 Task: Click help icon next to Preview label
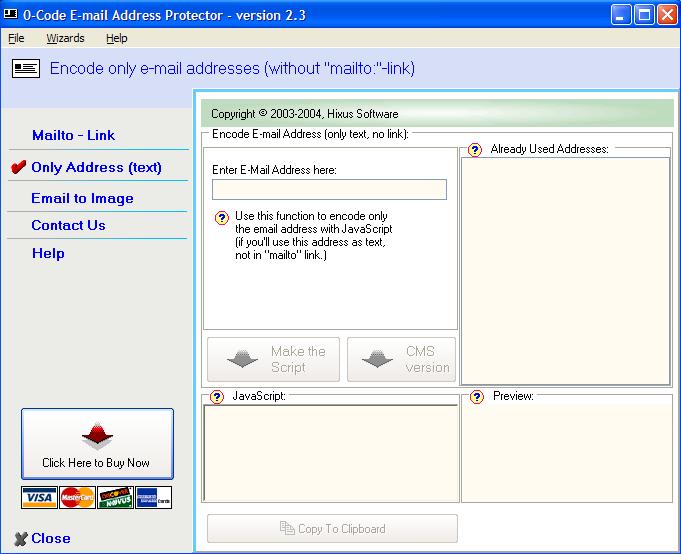476,396
